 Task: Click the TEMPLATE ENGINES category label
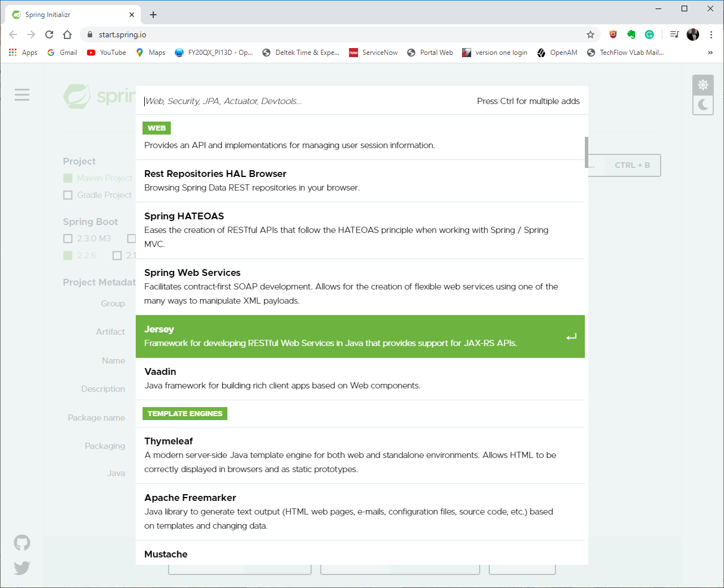pyautogui.click(x=185, y=414)
